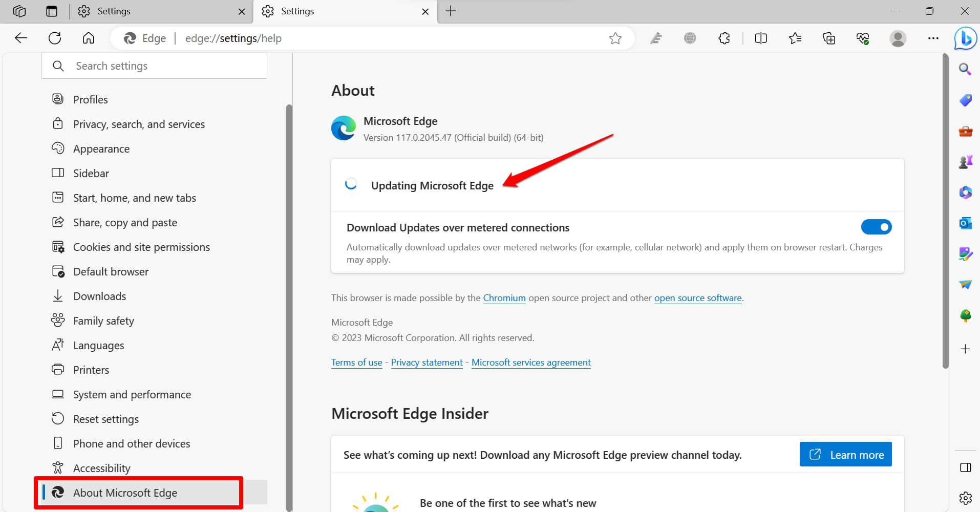Open the Outlook sidebar app
Viewport: 980px width, 512px height.
(966, 223)
